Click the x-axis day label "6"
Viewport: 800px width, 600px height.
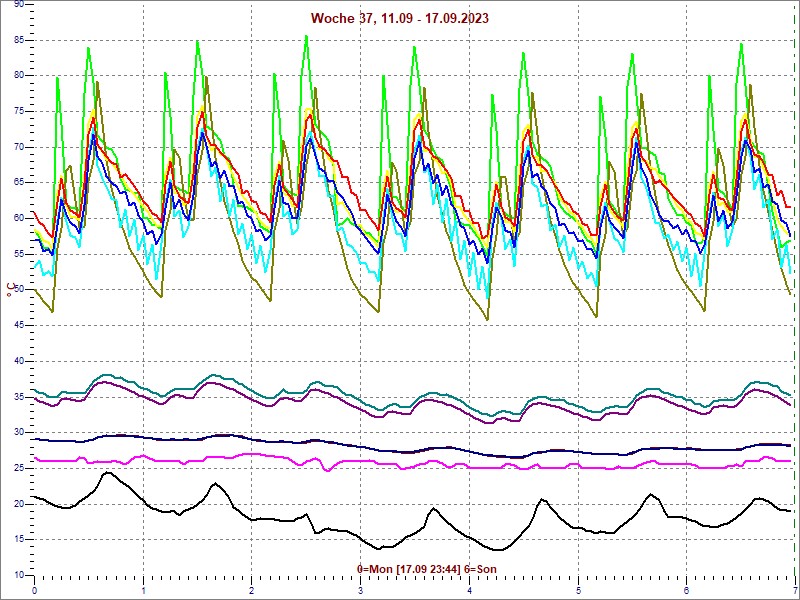click(687, 591)
